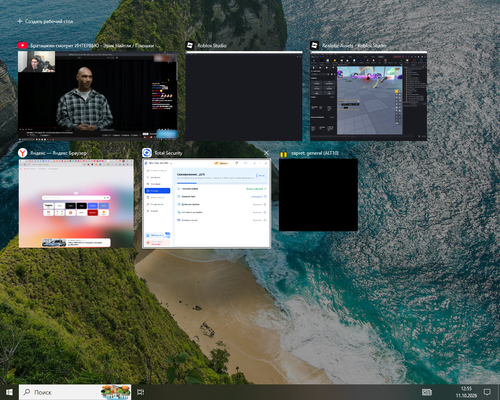
Task: Switch to the Яндекс Браузер window thumbnail
Action: pyautogui.click(x=76, y=203)
